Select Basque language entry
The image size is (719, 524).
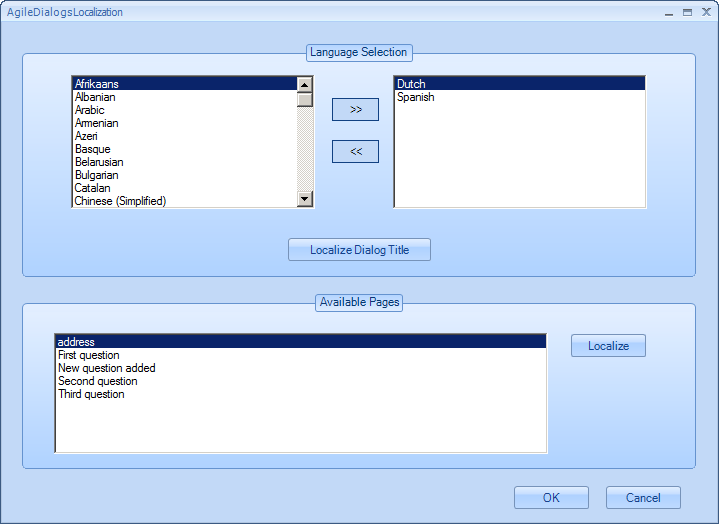coord(185,149)
